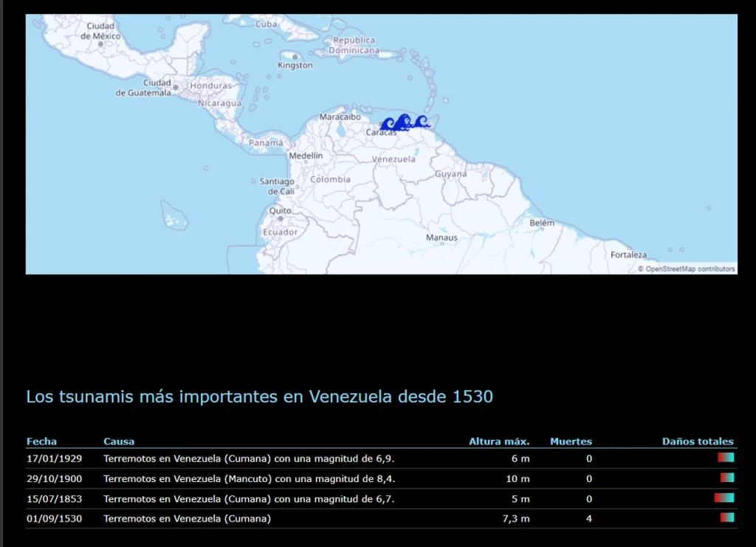Screen dimensions: 756x547
Task: Open the OpenStreetMap contributors attribution link
Action: 690,269
